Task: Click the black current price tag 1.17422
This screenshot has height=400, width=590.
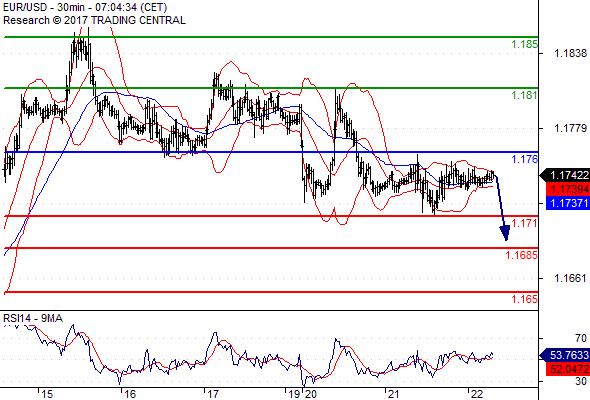Action: 565,175
